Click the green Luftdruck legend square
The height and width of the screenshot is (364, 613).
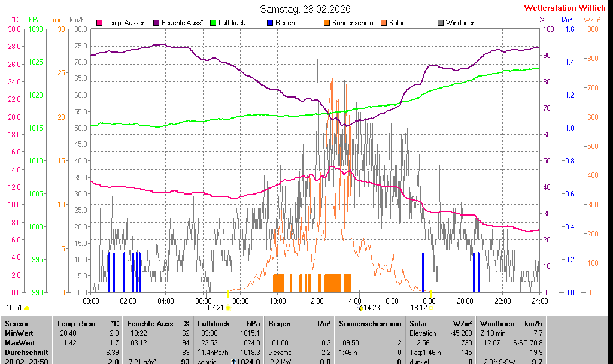point(214,23)
